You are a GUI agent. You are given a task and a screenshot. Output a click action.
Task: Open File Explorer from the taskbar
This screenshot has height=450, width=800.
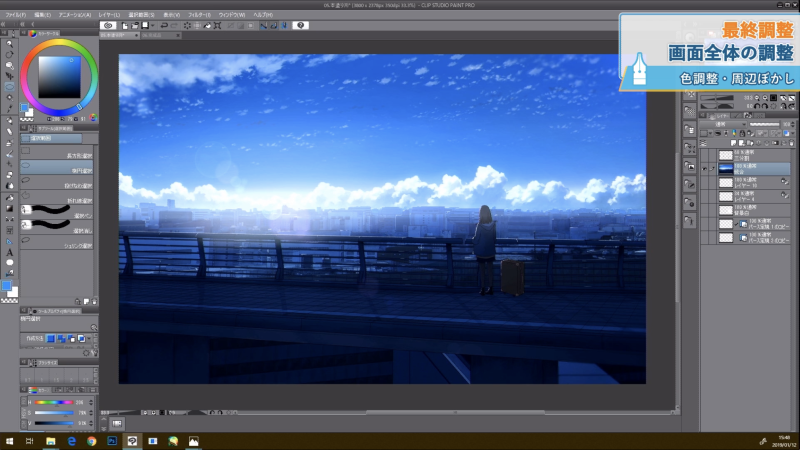51,441
